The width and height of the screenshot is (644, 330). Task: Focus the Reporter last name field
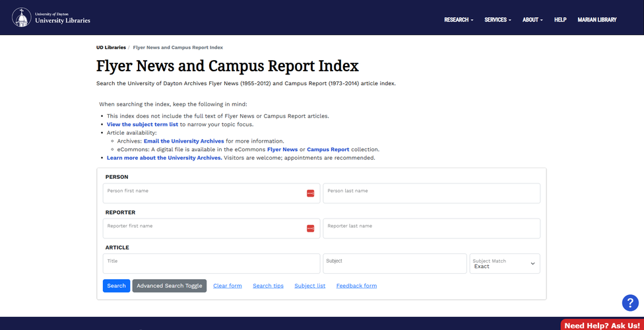[432, 228]
